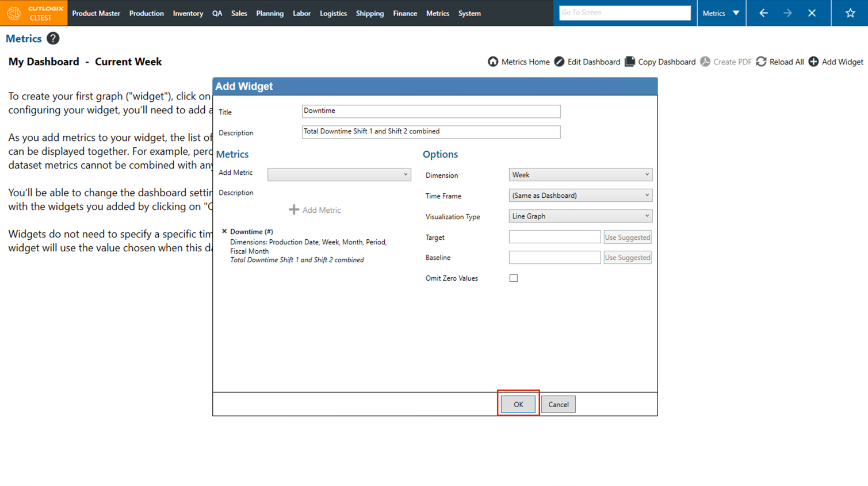The width and height of the screenshot is (868, 486).
Task: Remove the Downtime (#) metric with X
Action: (x=224, y=231)
